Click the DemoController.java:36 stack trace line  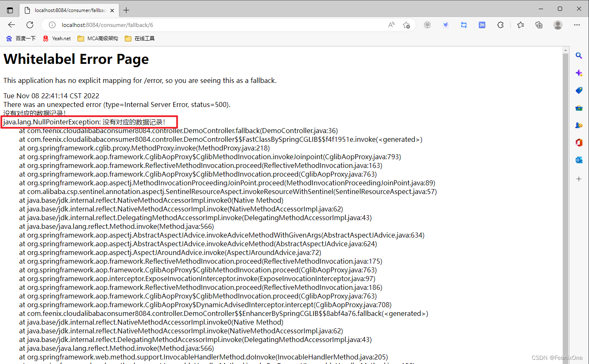click(x=178, y=131)
